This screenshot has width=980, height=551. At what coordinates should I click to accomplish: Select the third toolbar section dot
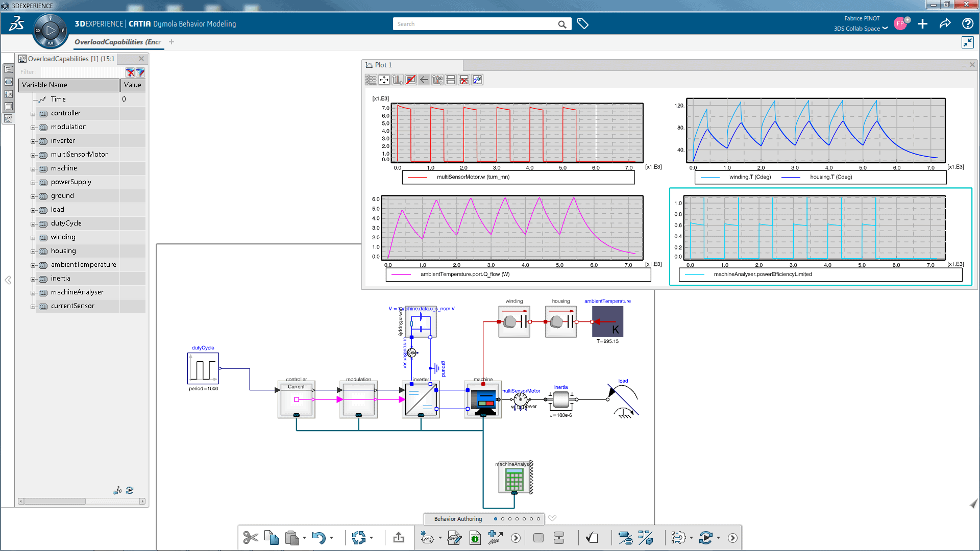[510, 519]
